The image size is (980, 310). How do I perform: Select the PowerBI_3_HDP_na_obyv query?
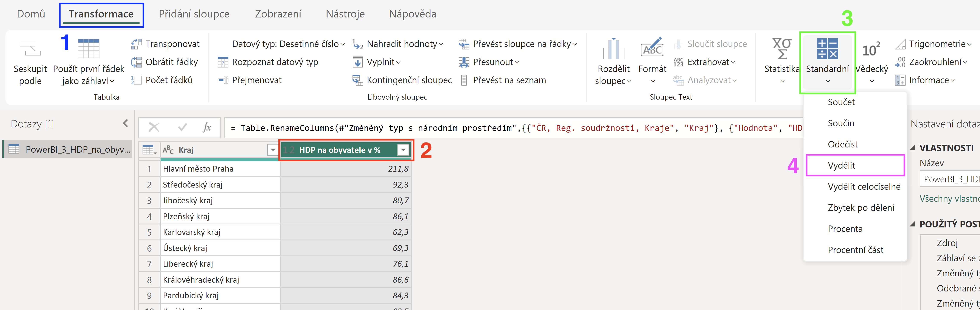point(68,149)
